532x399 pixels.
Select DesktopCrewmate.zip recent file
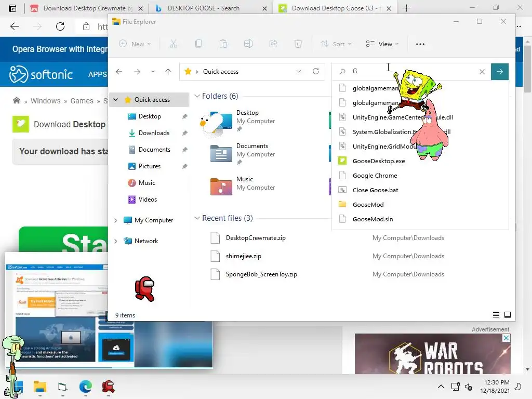[256, 238]
